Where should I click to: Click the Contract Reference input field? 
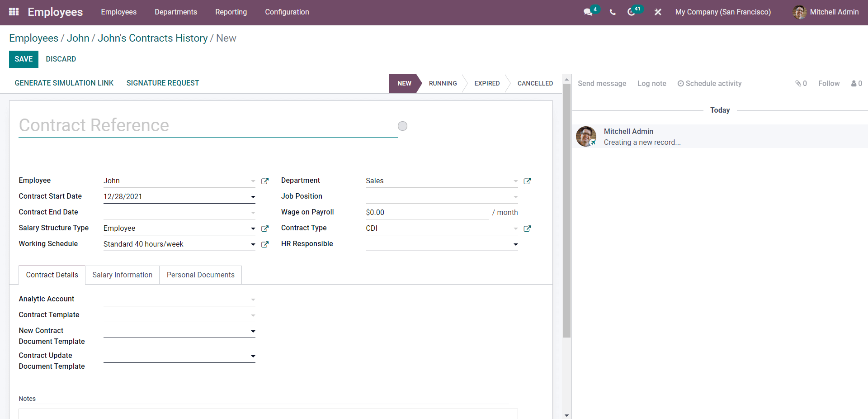tap(208, 125)
